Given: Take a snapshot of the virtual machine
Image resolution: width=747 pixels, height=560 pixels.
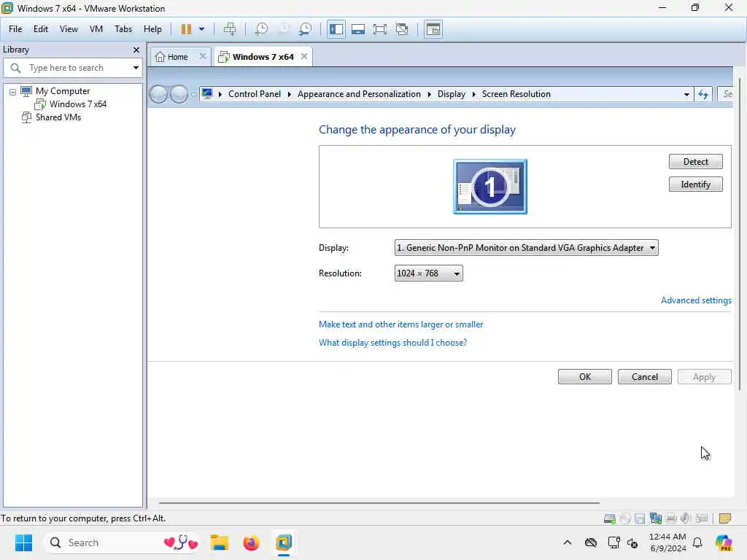Looking at the screenshot, I should coord(261,29).
